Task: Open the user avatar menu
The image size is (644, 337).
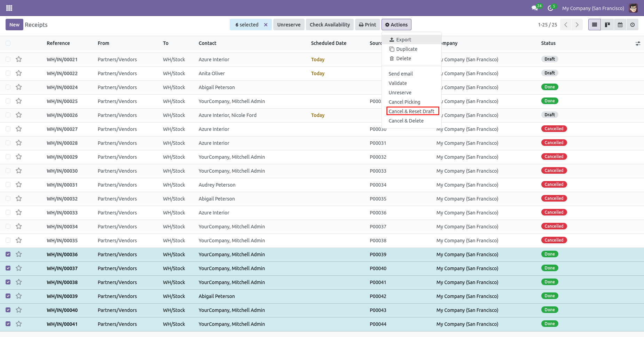Action: pyautogui.click(x=633, y=8)
